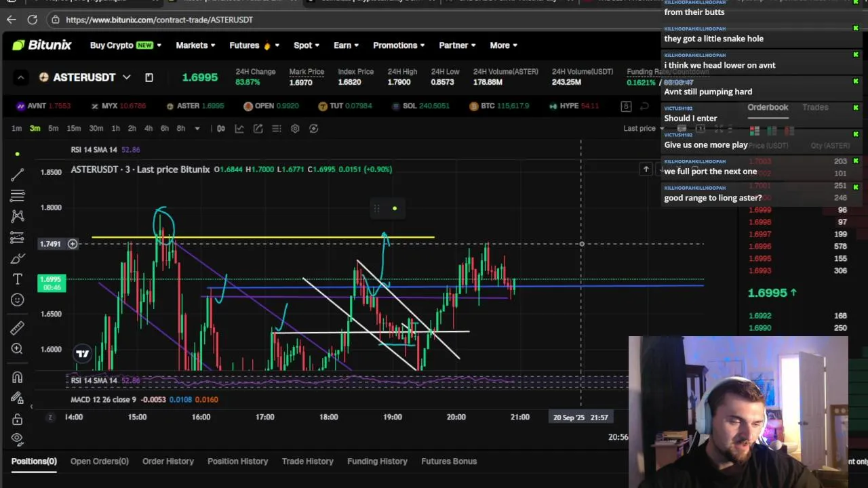Switch to the Open Orders(0) tab

[x=100, y=461]
